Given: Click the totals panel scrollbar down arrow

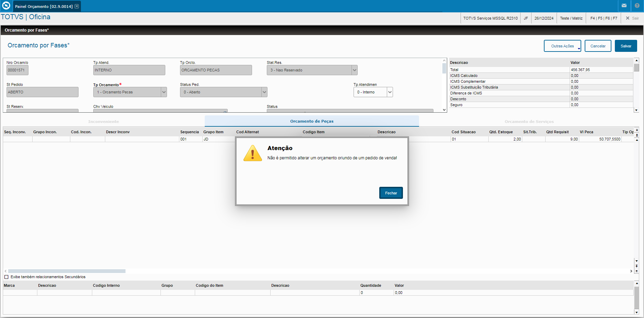Looking at the screenshot, I should pos(636,110).
